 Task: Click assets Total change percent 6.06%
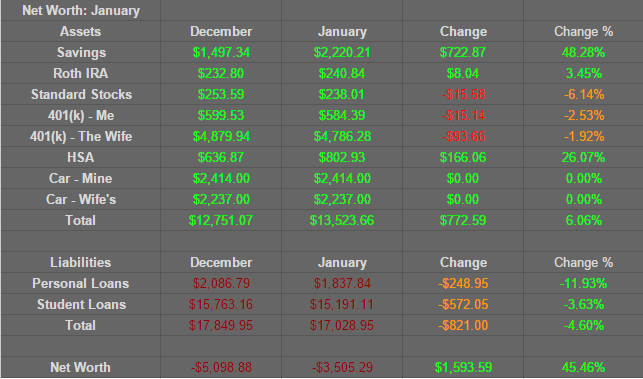point(584,220)
